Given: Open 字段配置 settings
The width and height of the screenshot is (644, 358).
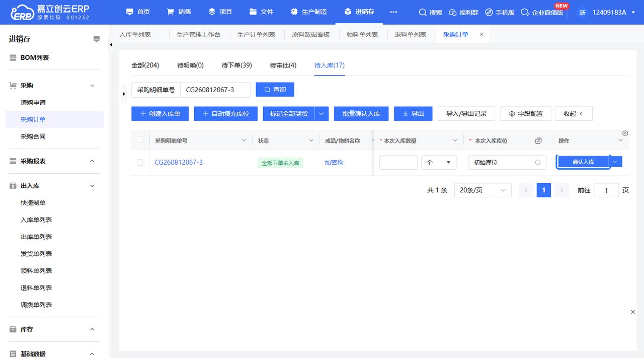Looking at the screenshot, I should point(526,114).
